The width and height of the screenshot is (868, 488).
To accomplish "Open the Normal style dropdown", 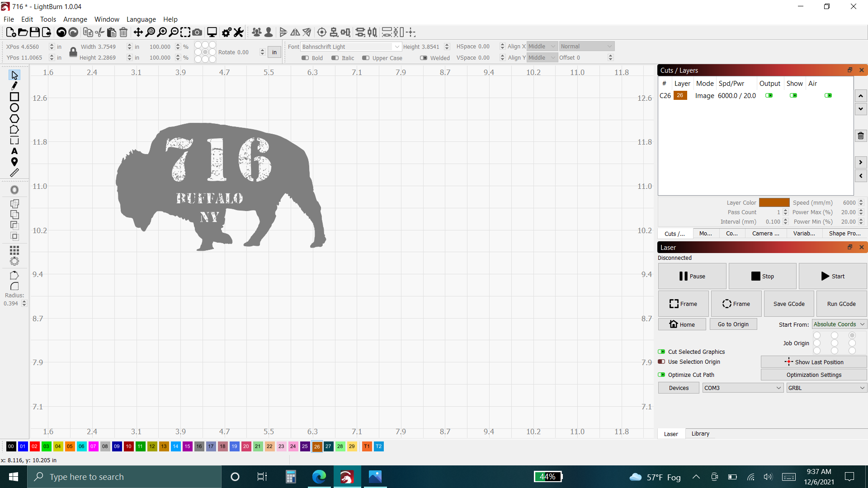I will tap(586, 47).
